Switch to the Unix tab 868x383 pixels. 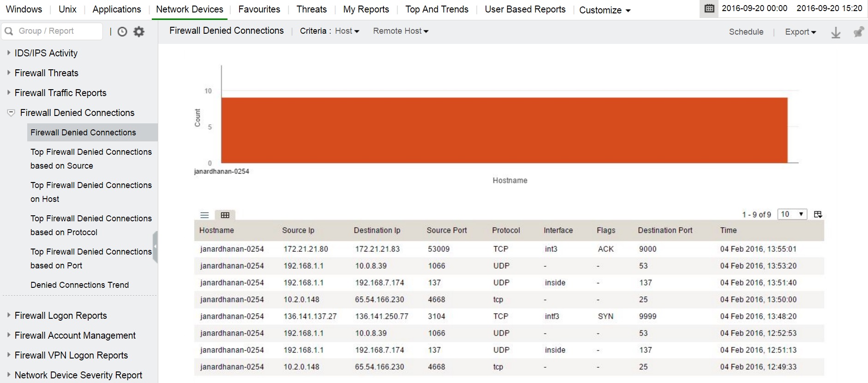point(67,9)
